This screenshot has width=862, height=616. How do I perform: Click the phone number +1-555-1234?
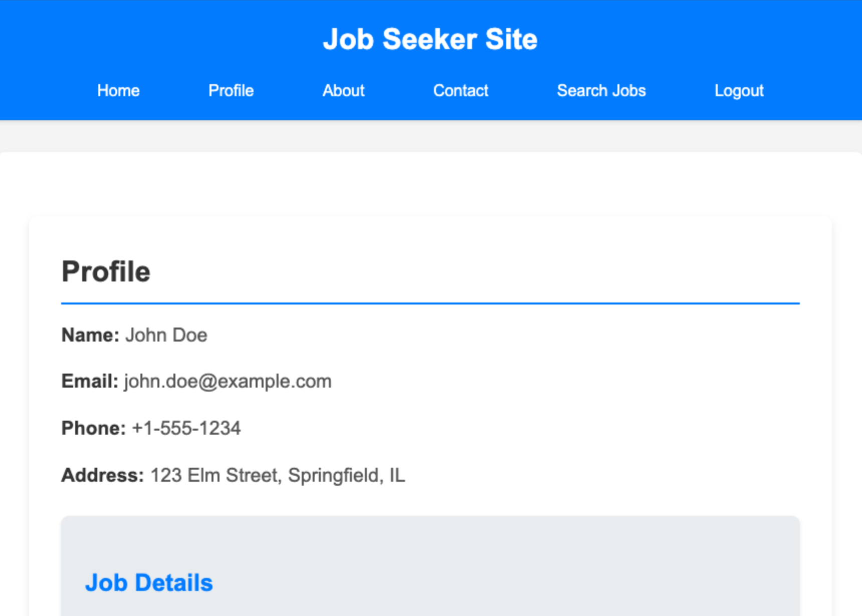(186, 429)
